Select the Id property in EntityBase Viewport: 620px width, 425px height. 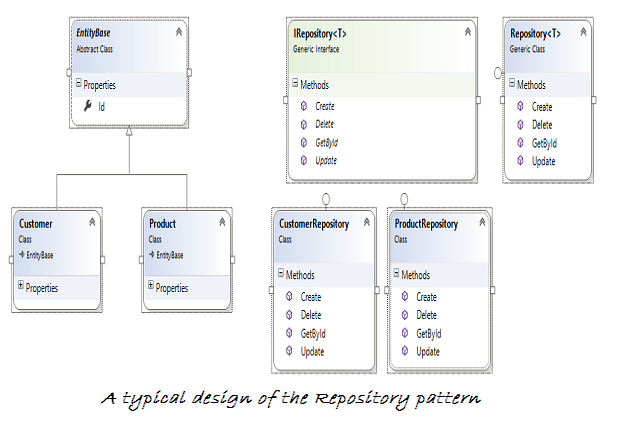[x=102, y=107]
